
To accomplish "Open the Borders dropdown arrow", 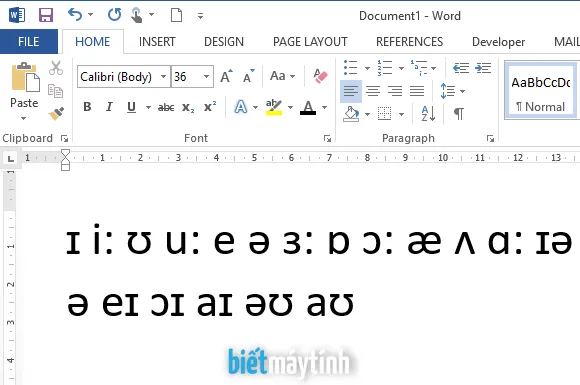I will tap(401, 114).
